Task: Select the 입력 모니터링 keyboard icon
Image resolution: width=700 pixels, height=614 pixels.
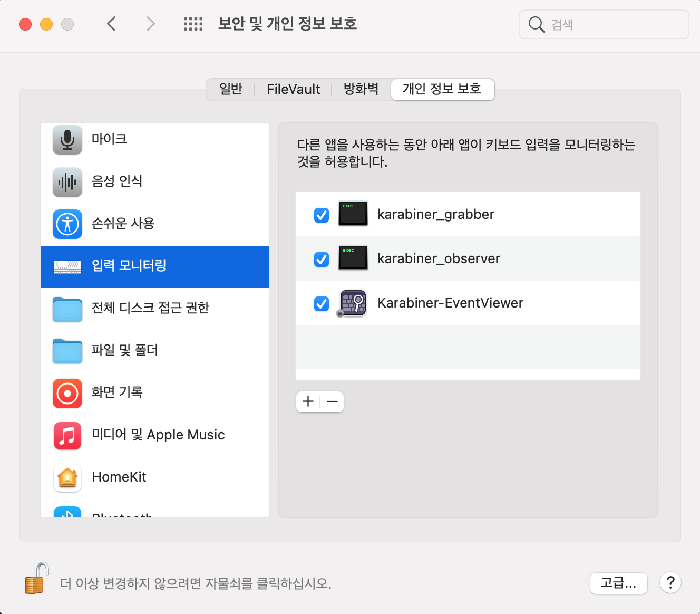Action: [x=67, y=266]
